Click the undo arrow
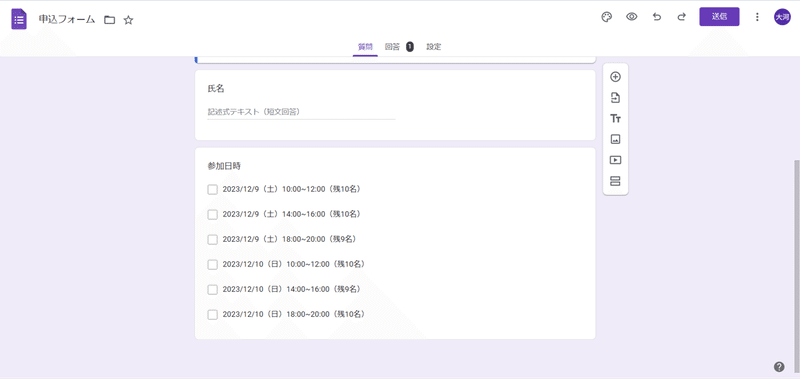The image size is (800, 379). click(657, 17)
